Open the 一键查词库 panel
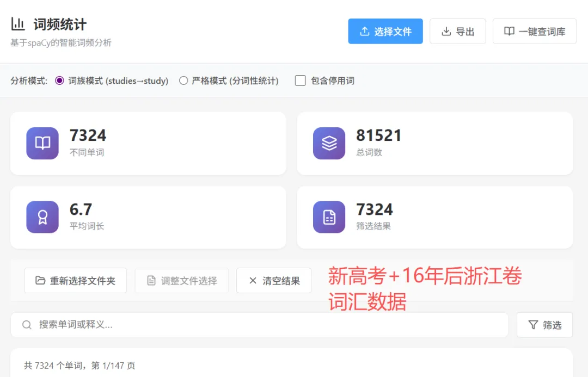Screen dimensions: 588x377 [534, 31]
